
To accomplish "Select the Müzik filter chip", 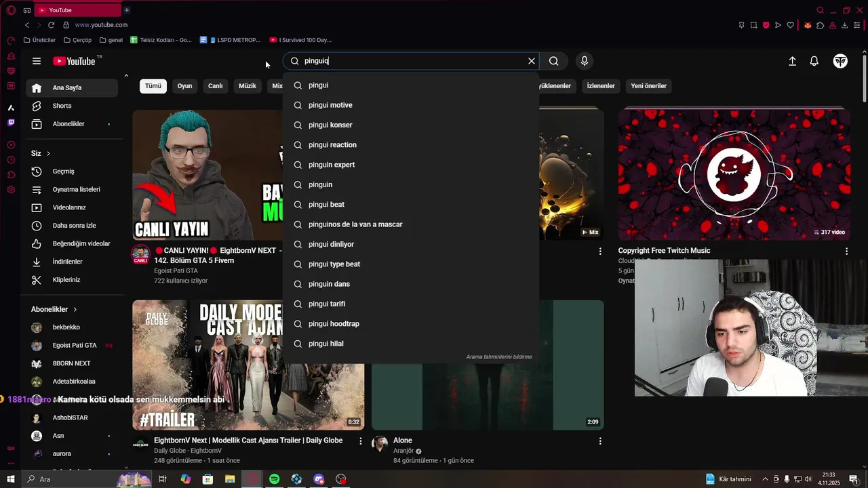I will tap(248, 86).
